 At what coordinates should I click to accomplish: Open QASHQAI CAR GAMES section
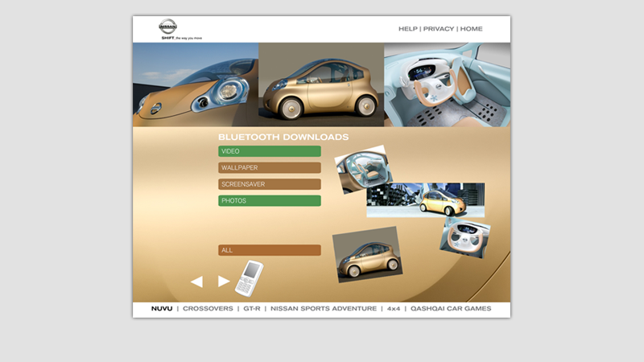click(451, 309)
